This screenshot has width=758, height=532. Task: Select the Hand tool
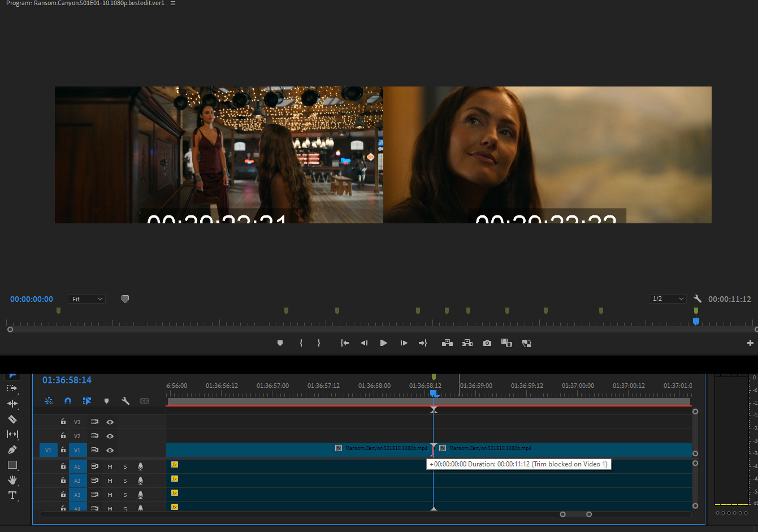coord(12,480)
